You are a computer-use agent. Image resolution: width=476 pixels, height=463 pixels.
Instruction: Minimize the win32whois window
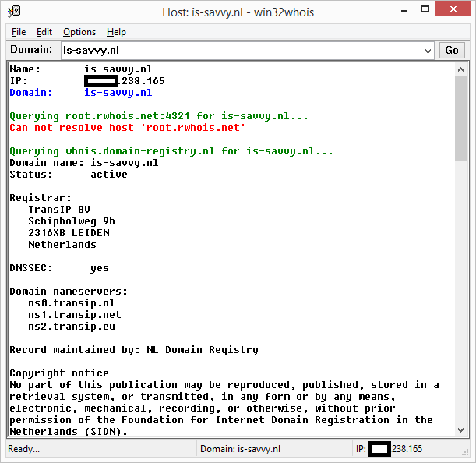click(x=404, y=10)
